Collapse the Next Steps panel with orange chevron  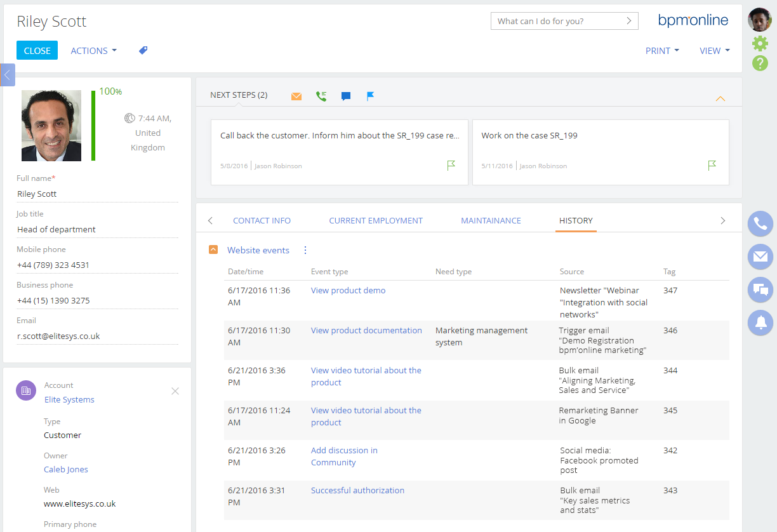(720, 99)
